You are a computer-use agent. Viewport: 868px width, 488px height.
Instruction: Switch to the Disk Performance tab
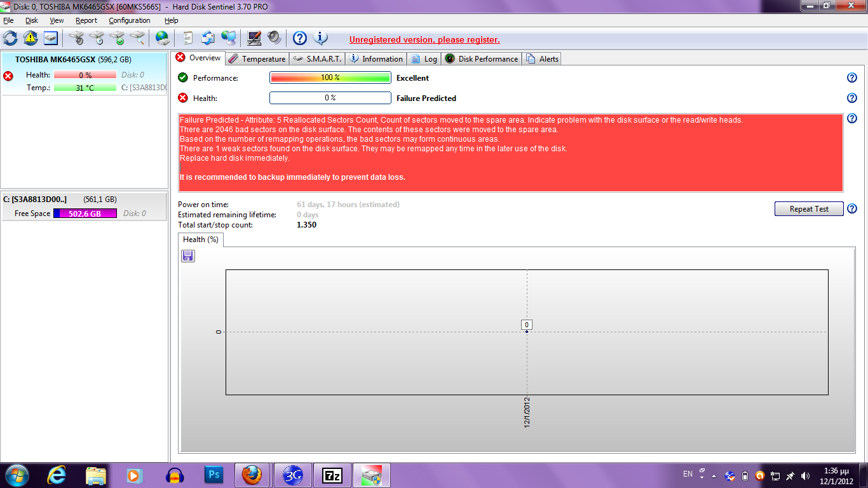pos(482,58)
